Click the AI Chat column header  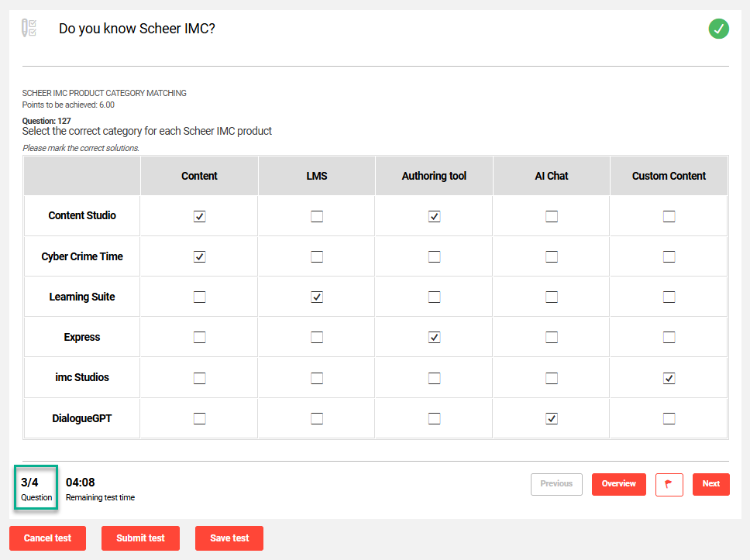click(x=552, y=176)
